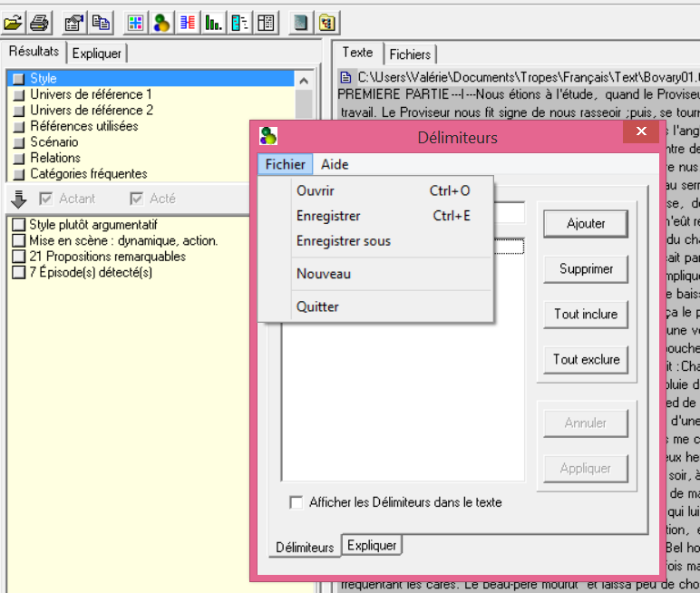Click the colored spheres toolbar icon
The width and height of the screenshot is (700, 593).
161,22
